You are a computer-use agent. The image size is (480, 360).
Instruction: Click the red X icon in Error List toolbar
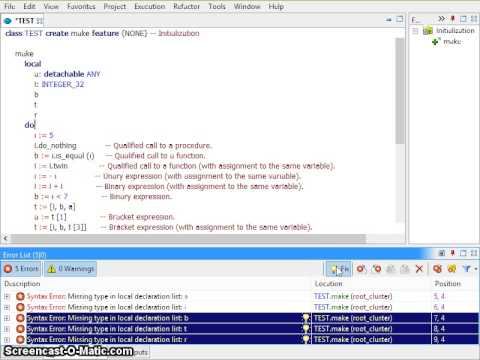pyautogui.click(x=419, y=269)
